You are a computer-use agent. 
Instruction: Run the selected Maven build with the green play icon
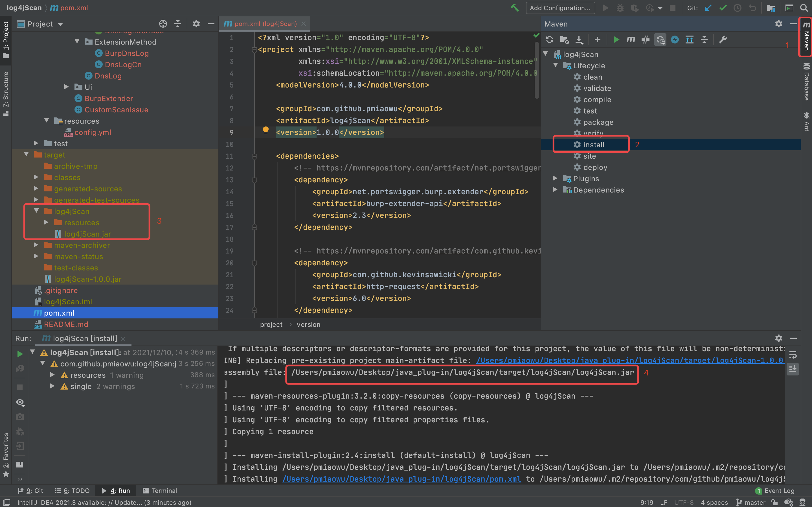(616, 40)
